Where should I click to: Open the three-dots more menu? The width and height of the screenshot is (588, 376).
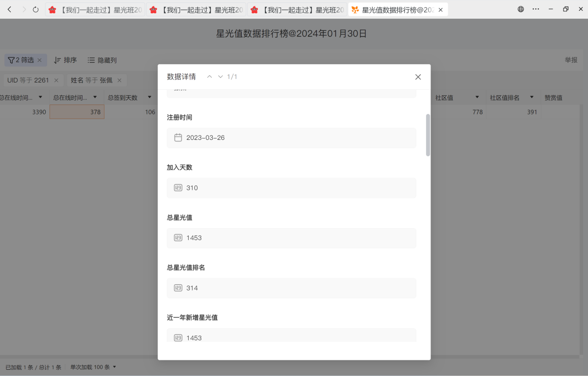(536, 9)
